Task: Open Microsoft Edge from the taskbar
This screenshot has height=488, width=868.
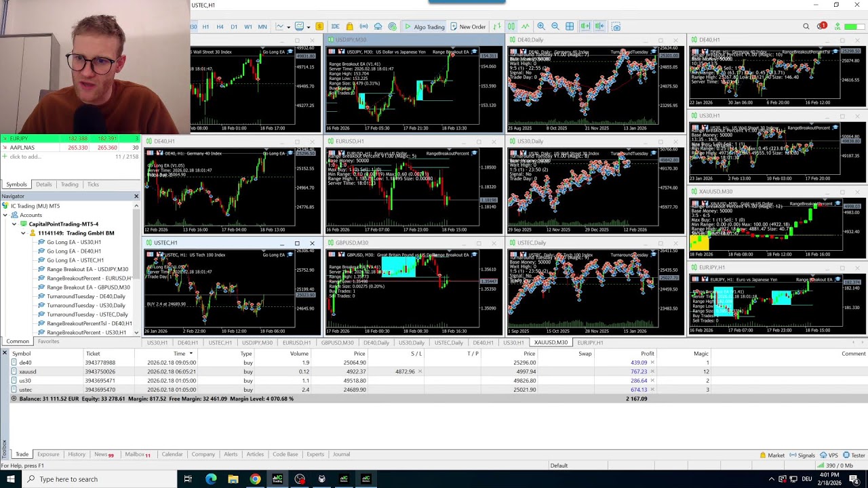Action: coord(211,479)
